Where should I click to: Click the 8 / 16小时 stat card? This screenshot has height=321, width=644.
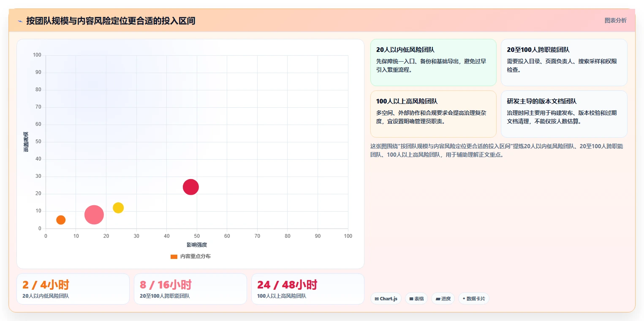190,289
